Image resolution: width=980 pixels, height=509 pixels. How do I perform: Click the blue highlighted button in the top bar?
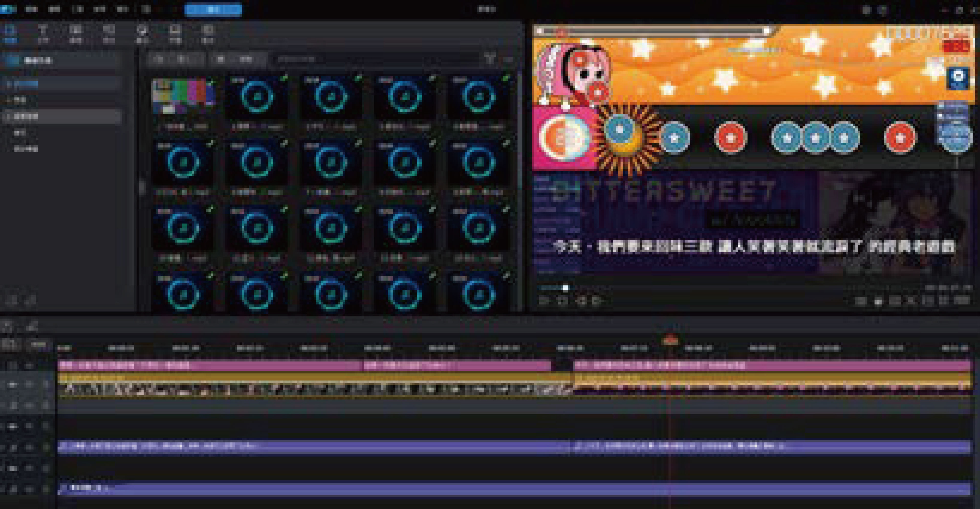tap(213, 9)
